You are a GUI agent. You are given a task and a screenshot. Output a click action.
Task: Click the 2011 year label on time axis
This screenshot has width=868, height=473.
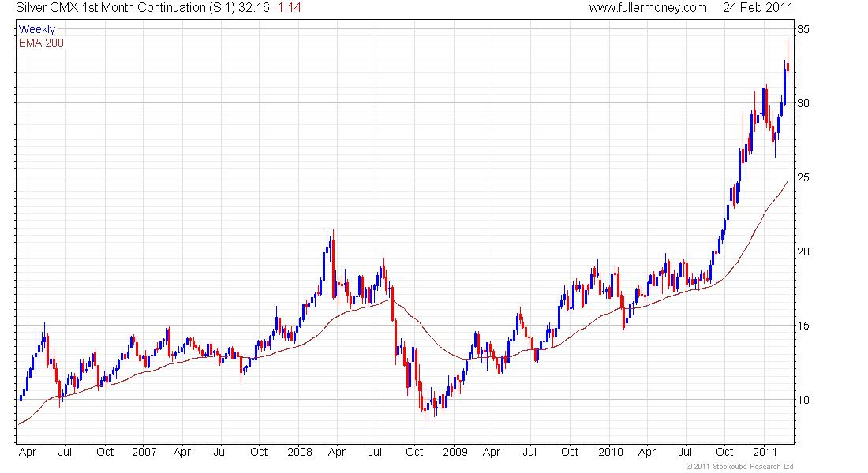765,452
